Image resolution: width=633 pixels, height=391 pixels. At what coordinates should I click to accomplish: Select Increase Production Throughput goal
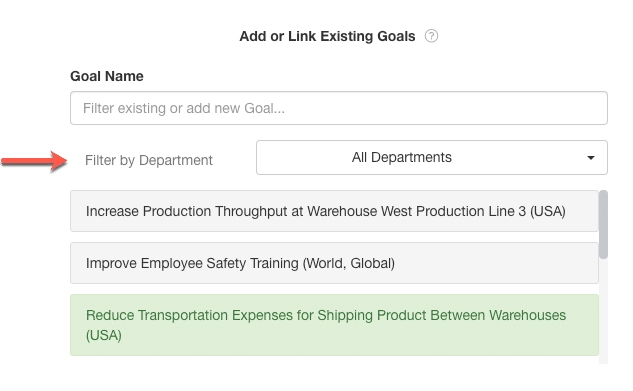334,211
